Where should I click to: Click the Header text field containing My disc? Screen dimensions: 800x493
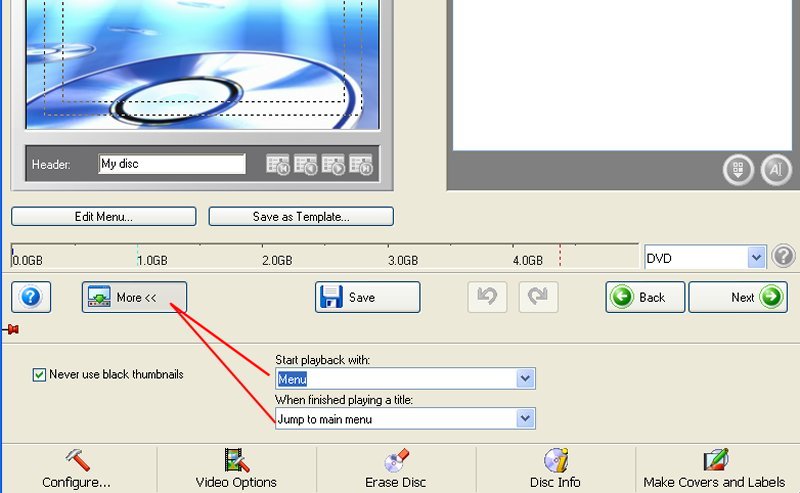pyautogui.click(x=171, y=164)
